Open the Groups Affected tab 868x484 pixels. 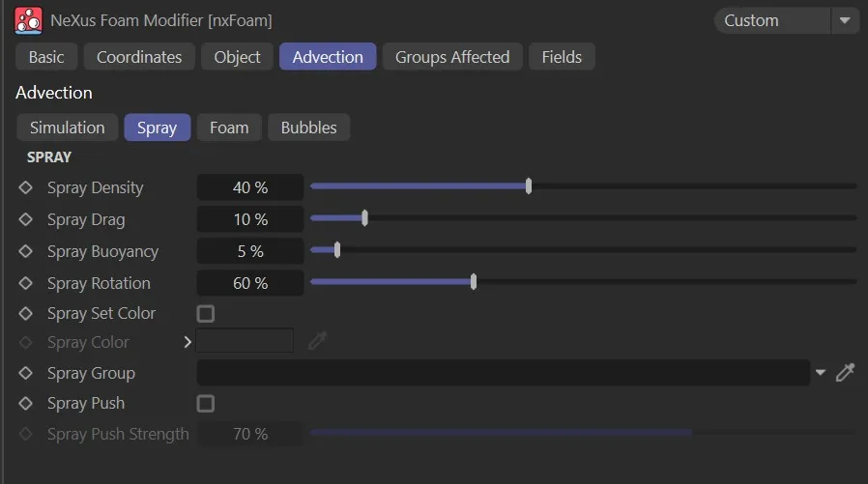click(x=452, y=57)
